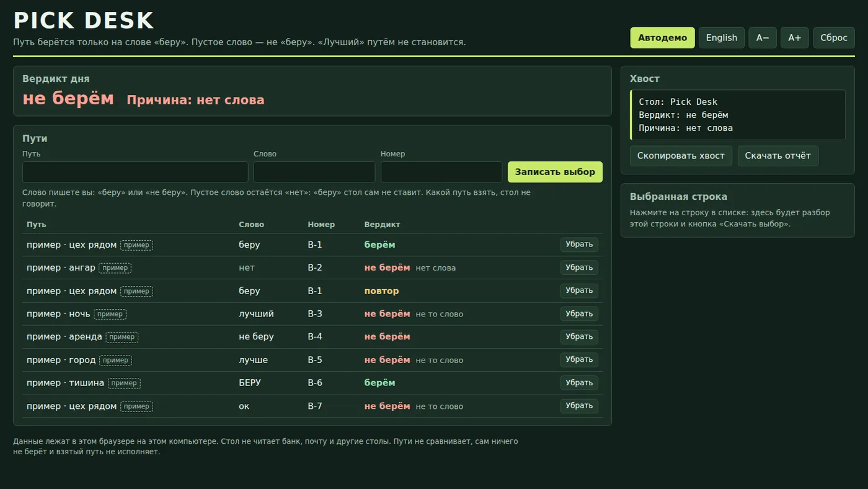
Task: Focus the Путь input field
Action: pyautogui.click(x=135, y=172)
